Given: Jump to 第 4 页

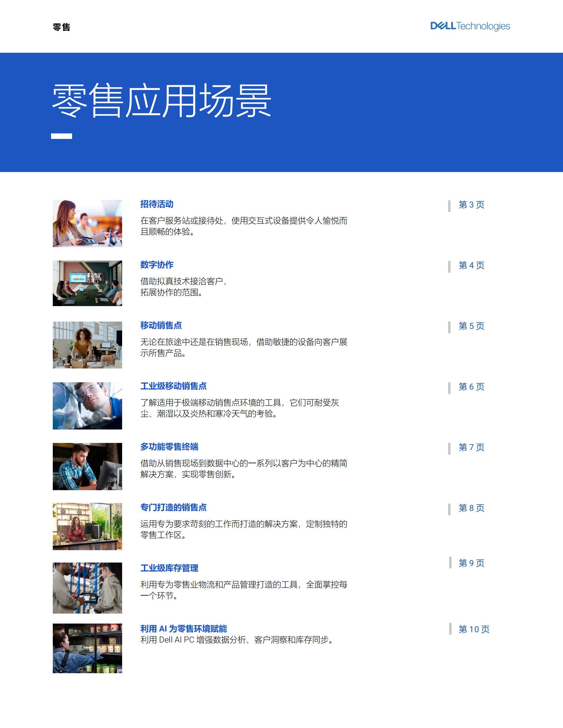Looking at the screenshot, I should tap(471, 265).
